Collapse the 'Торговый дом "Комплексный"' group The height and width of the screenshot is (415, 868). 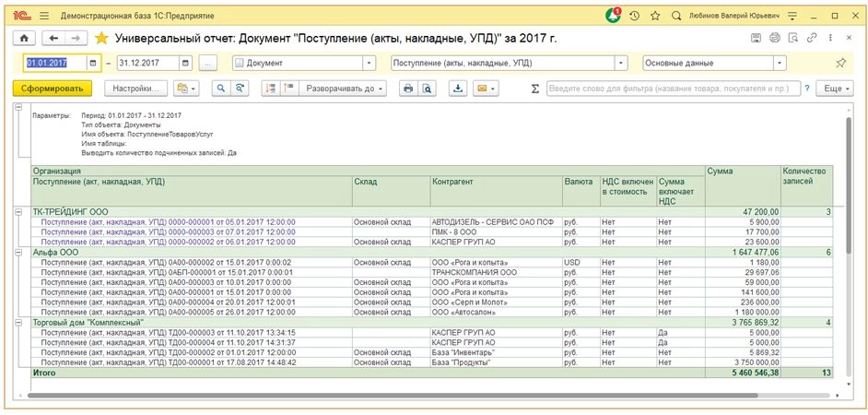(18, 322)
